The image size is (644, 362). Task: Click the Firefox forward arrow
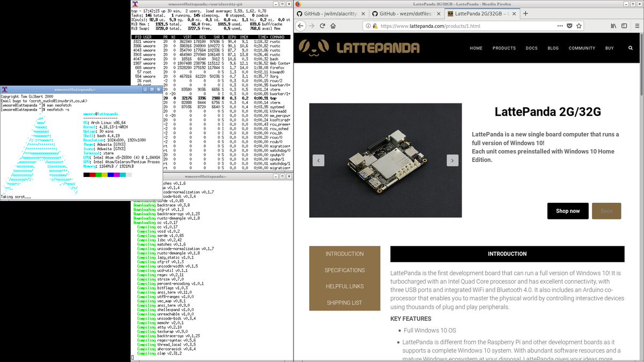click(x=312, y=25)
